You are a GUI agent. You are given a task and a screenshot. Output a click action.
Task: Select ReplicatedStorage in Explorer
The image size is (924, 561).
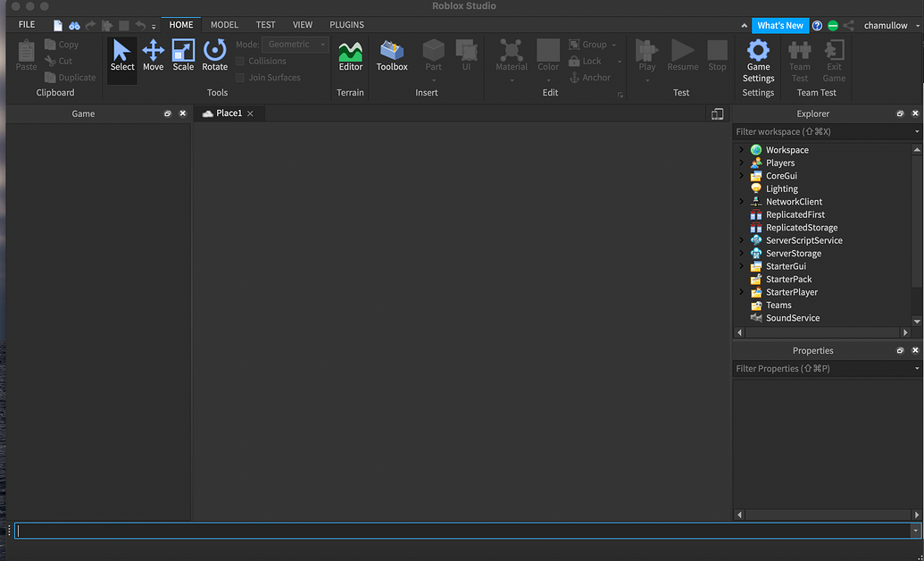pyautogui.click(x=802, y=228)
